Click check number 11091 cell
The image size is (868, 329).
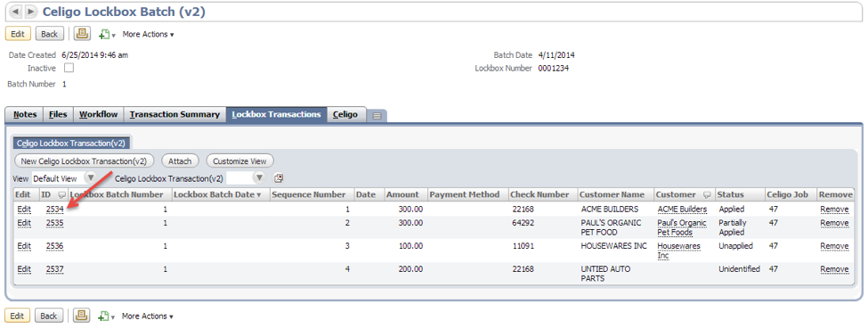pyautogui.click(x=523, y=246)
